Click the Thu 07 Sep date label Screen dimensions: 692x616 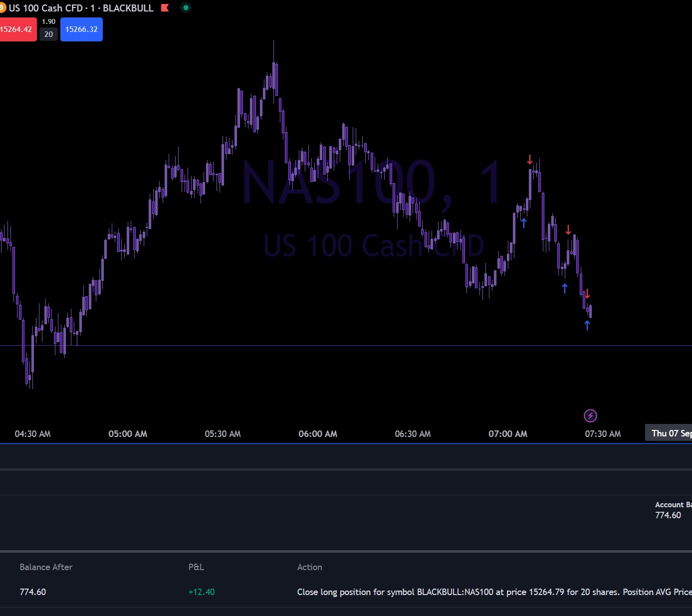(669, 433)
